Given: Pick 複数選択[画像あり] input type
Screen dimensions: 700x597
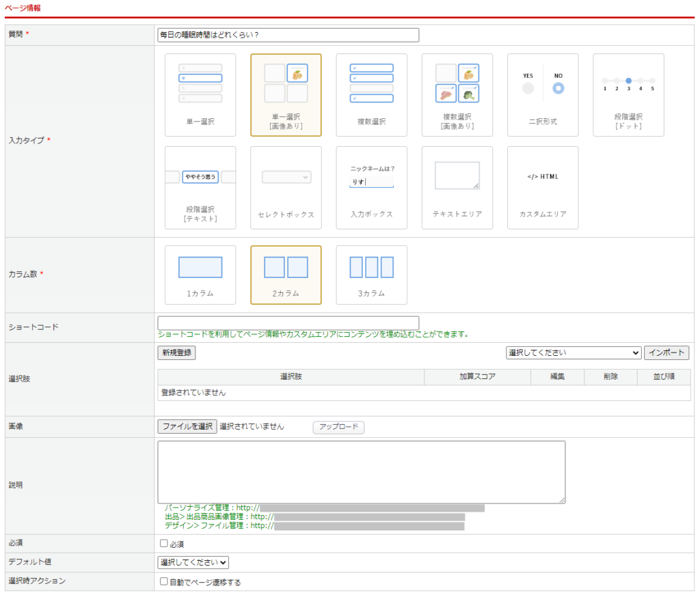Looking at the screenshot, I should tap(457, 95).
